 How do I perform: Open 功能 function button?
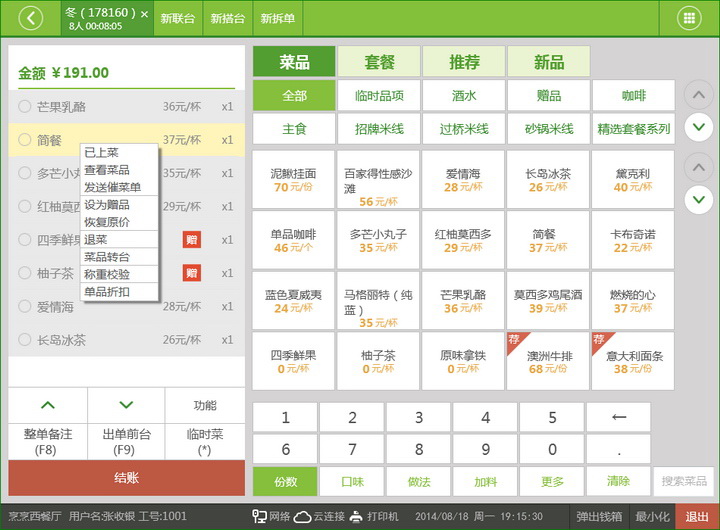[205, 405]
